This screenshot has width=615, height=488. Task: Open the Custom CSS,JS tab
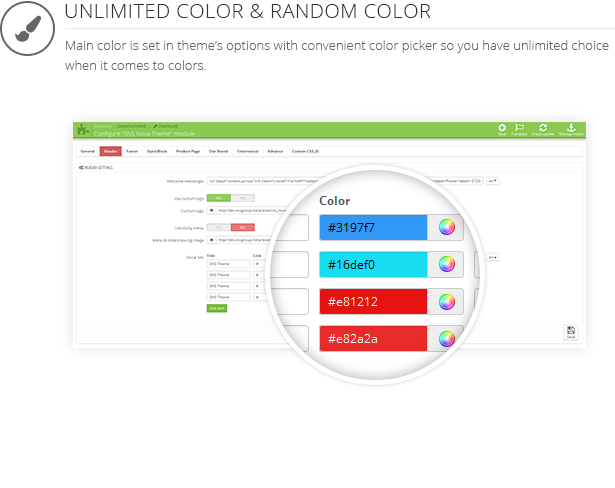pos(306,151)
